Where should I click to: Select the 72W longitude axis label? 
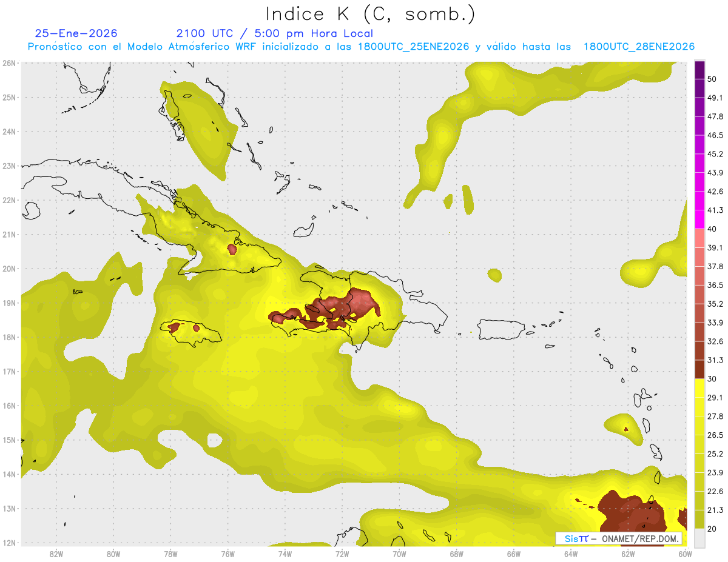point(342,554)
